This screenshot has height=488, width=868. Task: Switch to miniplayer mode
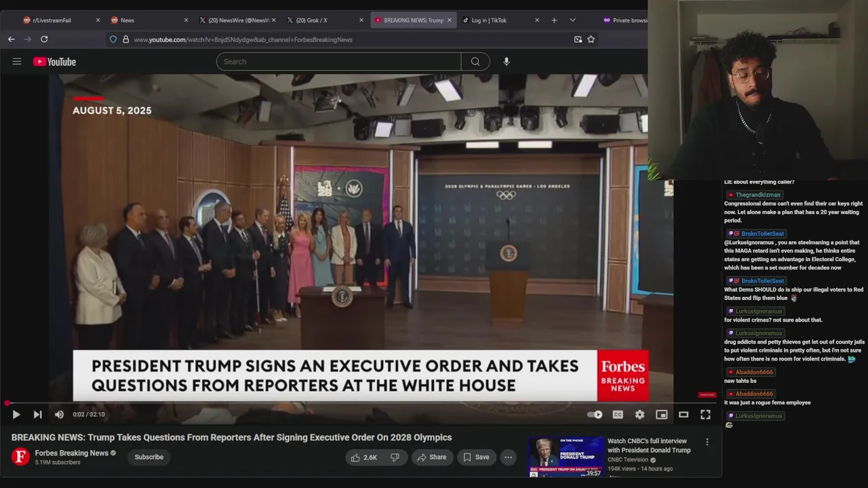tap(661, 415)
